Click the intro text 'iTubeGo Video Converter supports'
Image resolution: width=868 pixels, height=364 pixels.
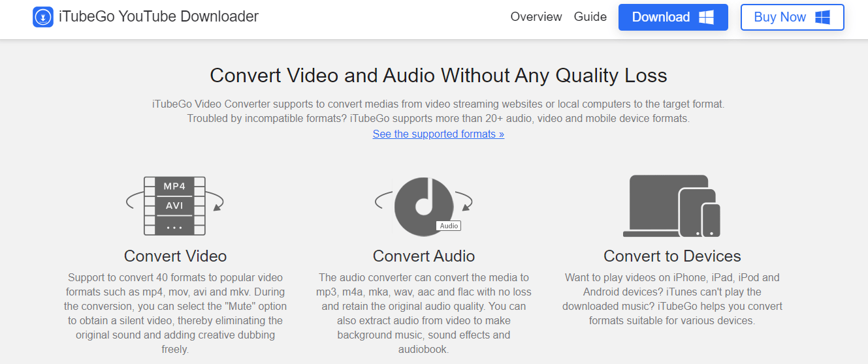tap(438, 104)
